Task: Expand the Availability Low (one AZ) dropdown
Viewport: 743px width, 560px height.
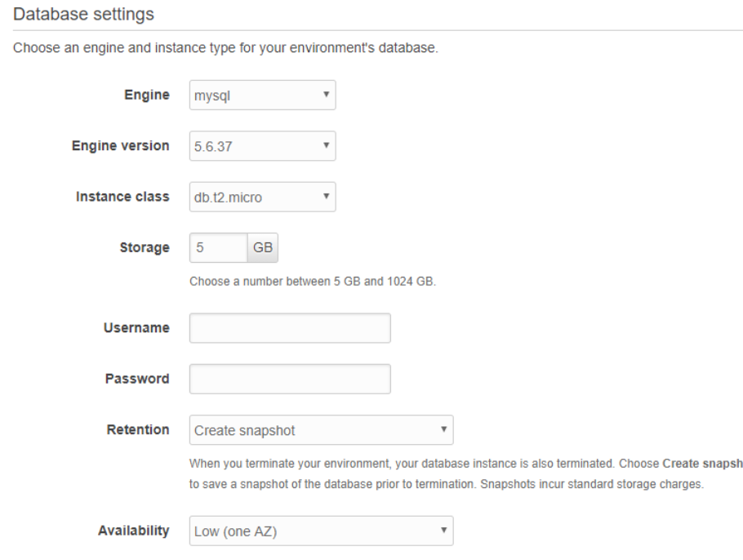Action: (x=321, y=531)
